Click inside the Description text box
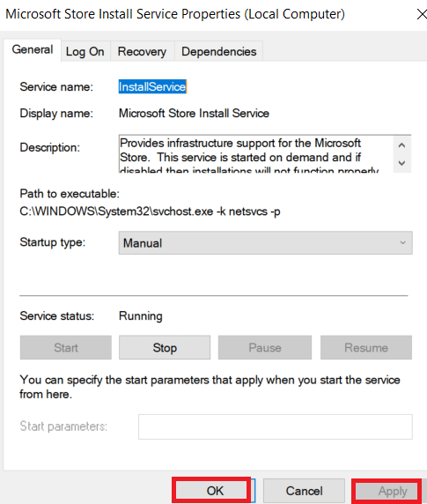The width and height of the screenshot is (427, 504). pyautogui.click(x=256, y=154)
